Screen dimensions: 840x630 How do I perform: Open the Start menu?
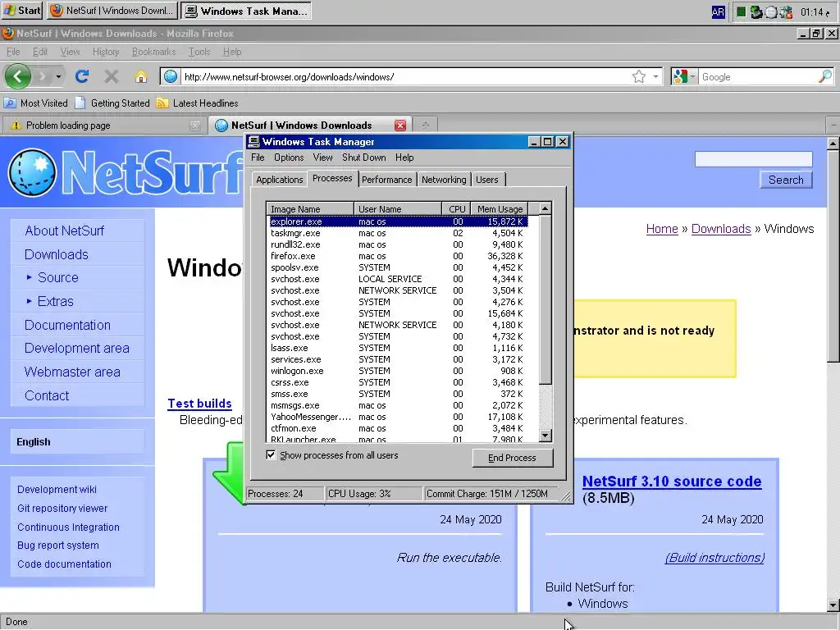pyautogui.click(x=22, y=10)
